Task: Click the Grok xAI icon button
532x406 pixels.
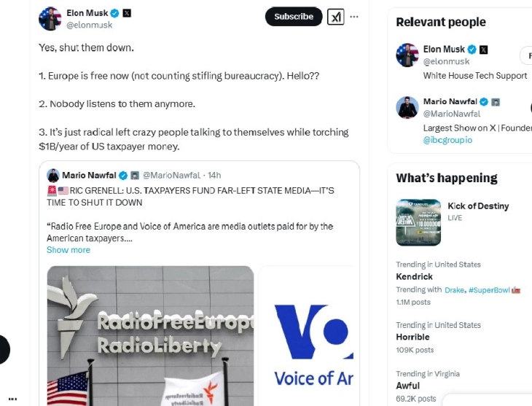Action: (335, 17)
